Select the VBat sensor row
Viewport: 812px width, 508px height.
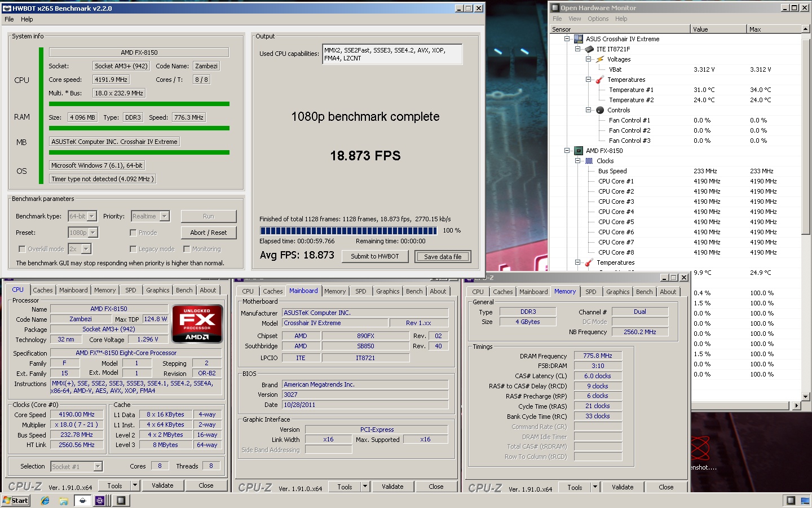pyautogui.click(x=676, y=69)
